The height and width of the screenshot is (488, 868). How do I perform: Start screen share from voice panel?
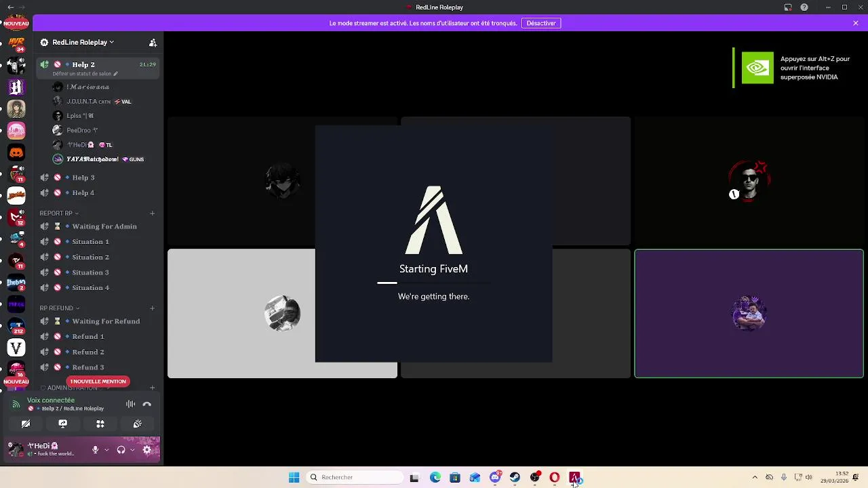coord(63,424)
